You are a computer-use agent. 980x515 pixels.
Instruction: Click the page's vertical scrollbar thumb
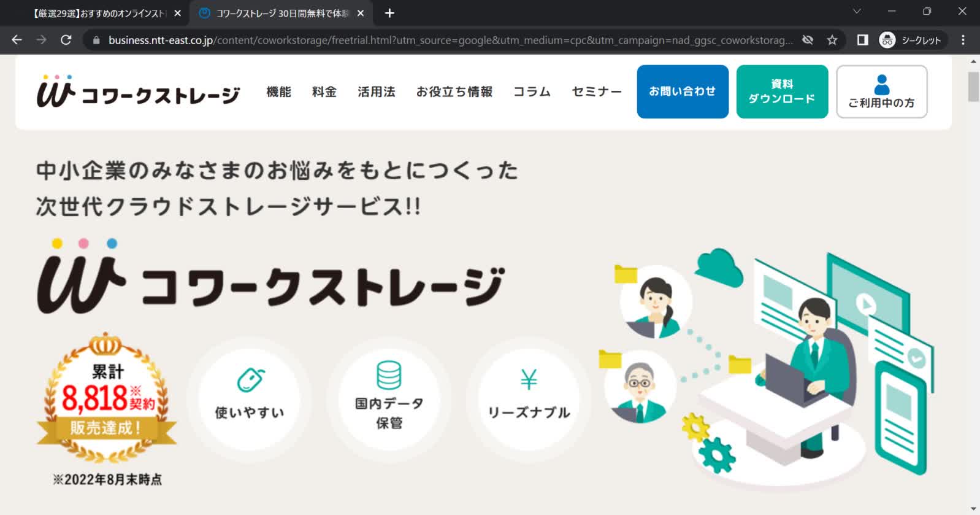point(973,87)
